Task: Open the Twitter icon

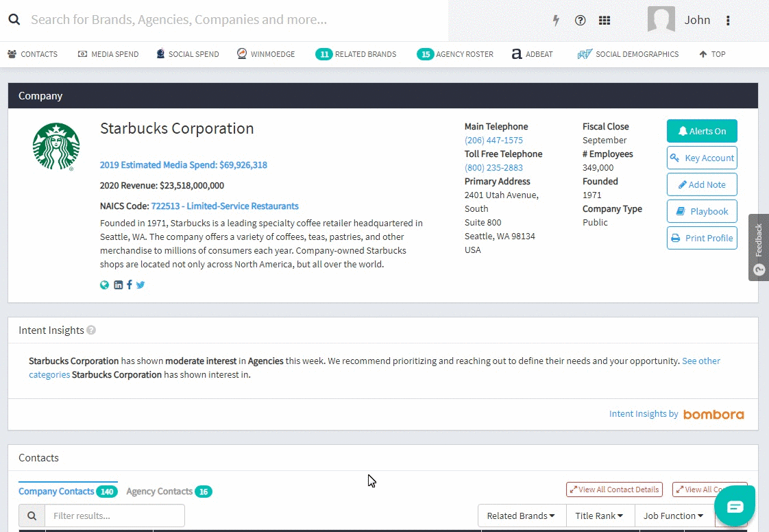Action: click(141, 285)
